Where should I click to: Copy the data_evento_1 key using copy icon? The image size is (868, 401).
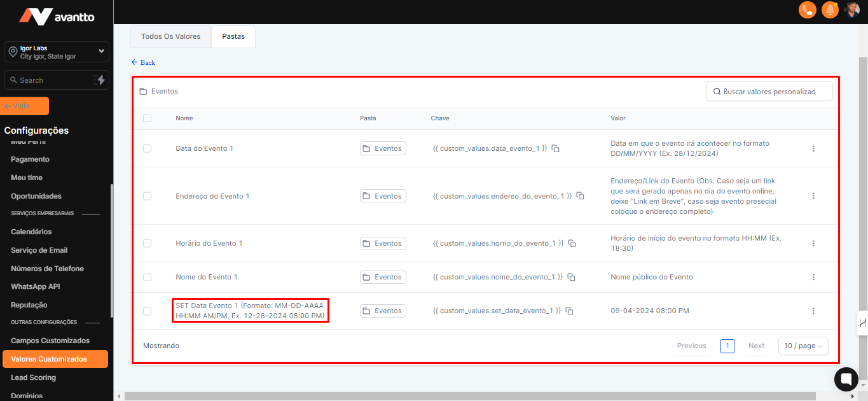pyautogui.click(x=555, y=148)
